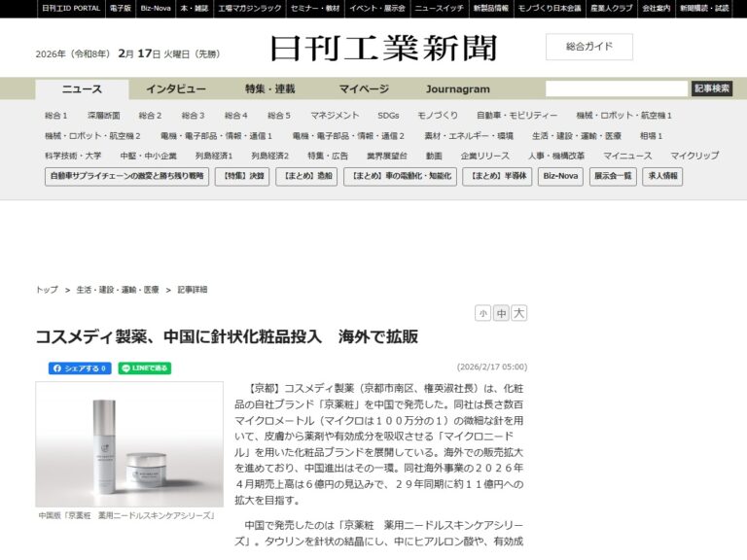The width and height of the screenshot is (747, 560).
Task: Open 本・雑誌 link
Action: (x=194, y=8)
